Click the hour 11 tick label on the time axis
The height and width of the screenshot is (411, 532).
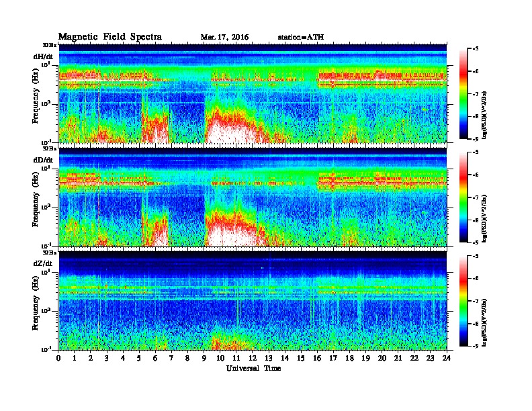236,359
